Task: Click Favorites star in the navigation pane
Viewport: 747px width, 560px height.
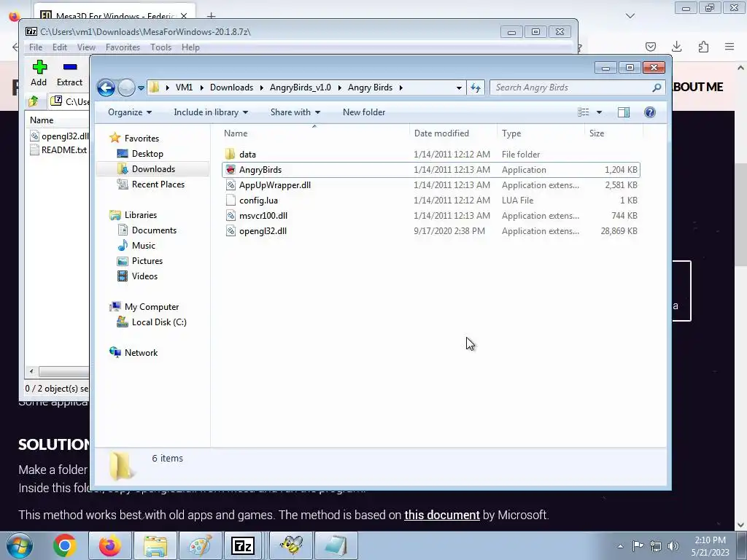Action: pos(115,138)
